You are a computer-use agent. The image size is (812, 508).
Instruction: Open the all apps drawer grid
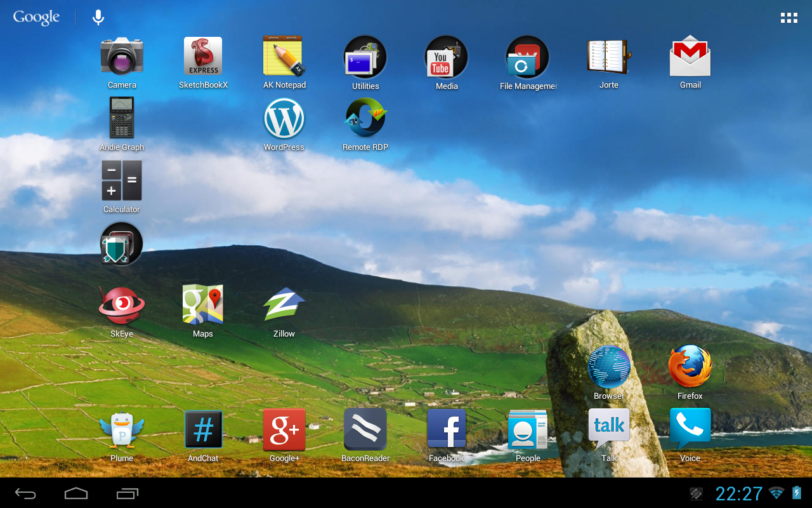click(789, 18)
